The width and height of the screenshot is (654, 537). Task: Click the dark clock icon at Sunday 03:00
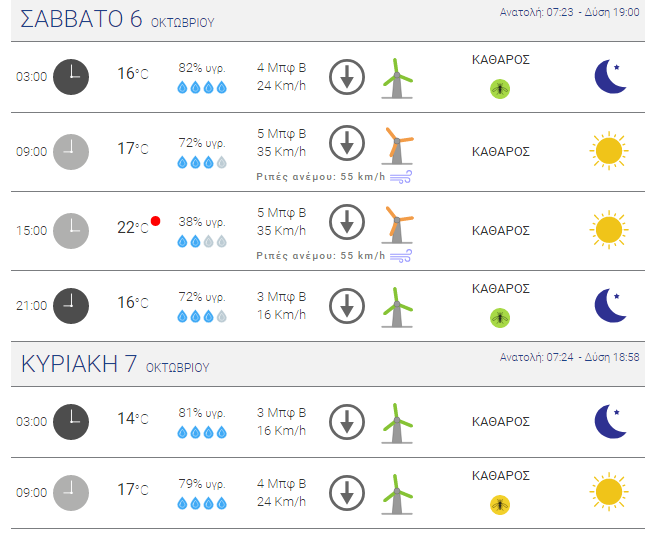pyautogui.click(x=71, y=422)
